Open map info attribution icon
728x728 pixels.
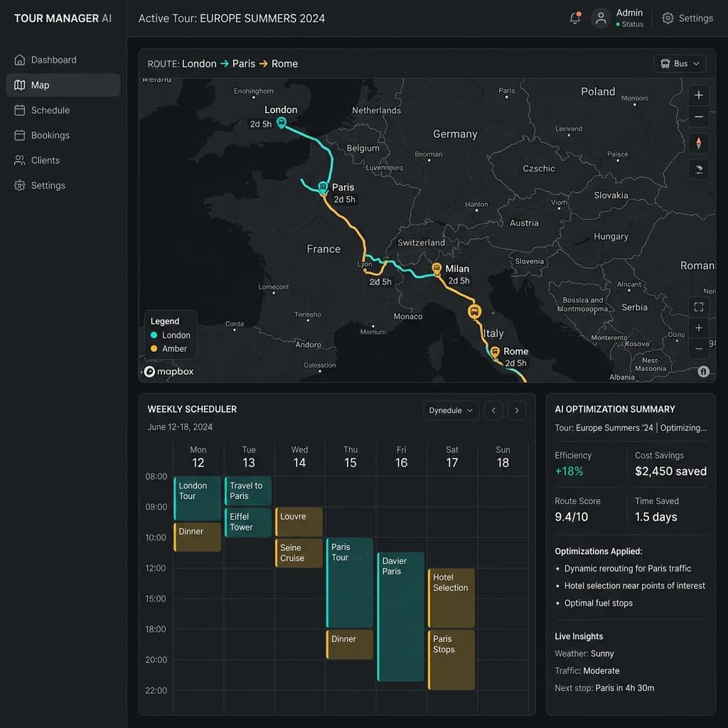(703, 371)
